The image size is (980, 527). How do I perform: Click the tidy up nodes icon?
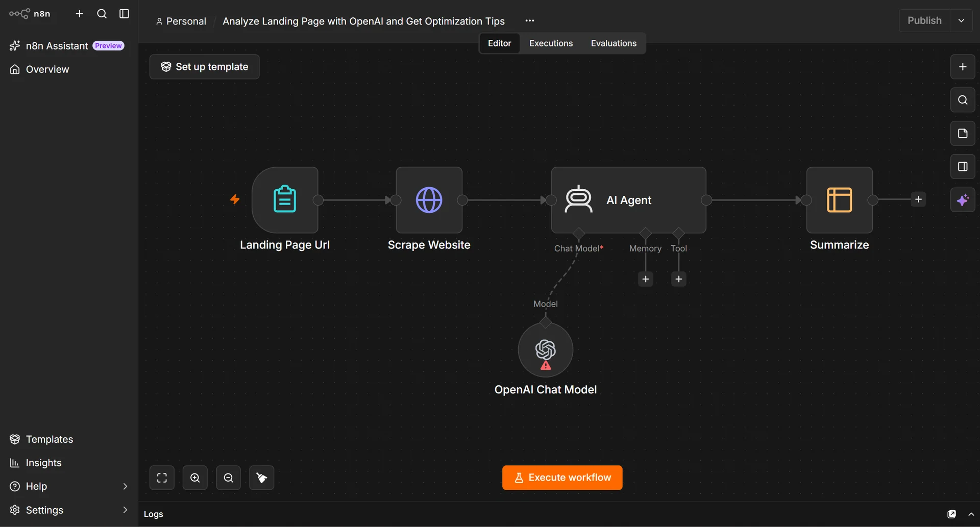coord(261,478)
